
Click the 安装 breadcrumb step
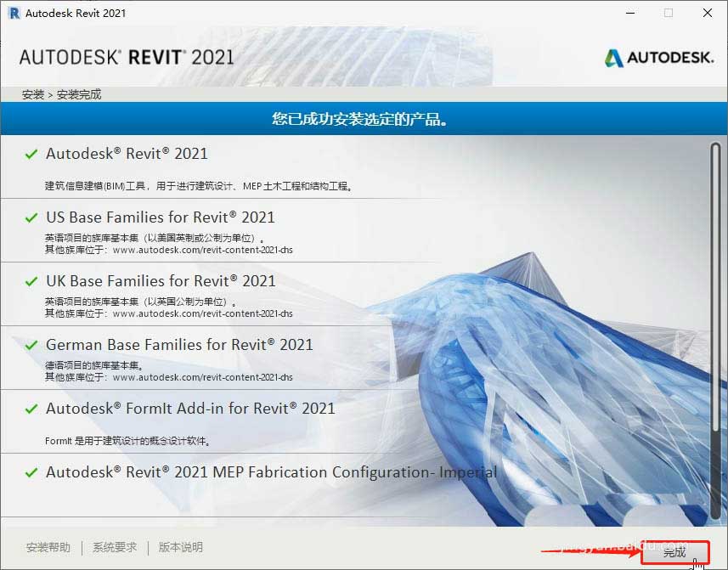point(33,94)
